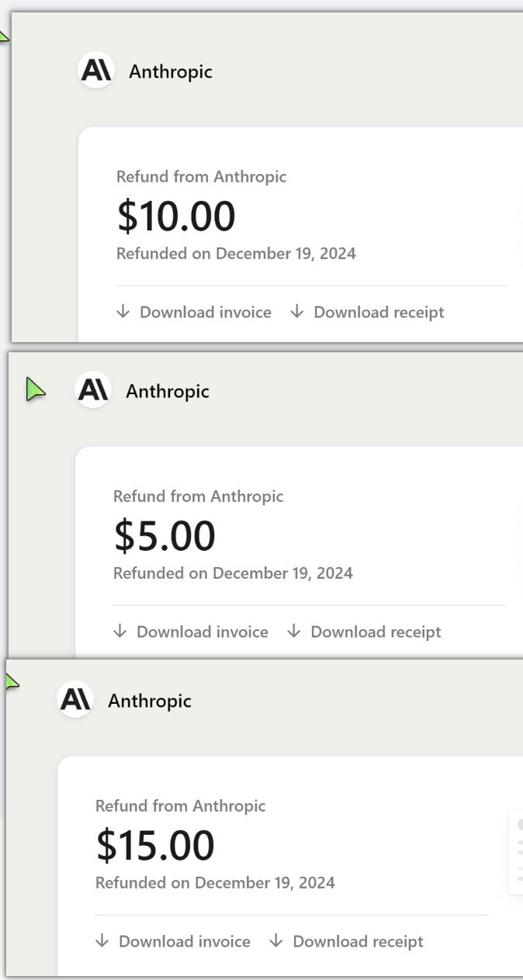Click the refunded date under $10.00
The image size is (523, 980).
[x=236, y=254]
